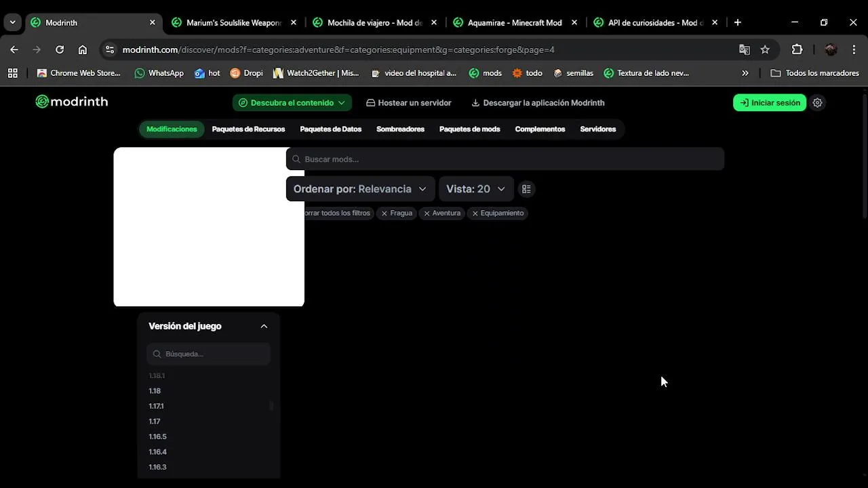
Task: Open the Modrinth settings gear icon
Action: click(x=817, y=103)
